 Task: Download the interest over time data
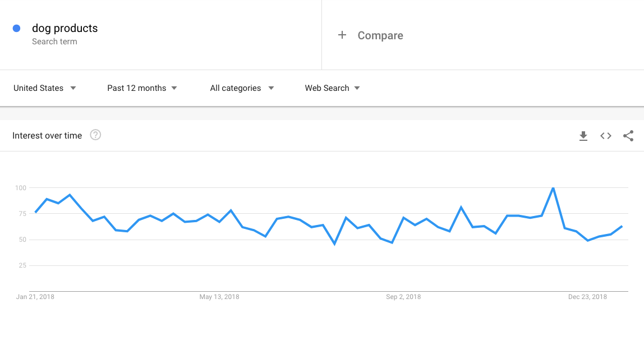583,136
